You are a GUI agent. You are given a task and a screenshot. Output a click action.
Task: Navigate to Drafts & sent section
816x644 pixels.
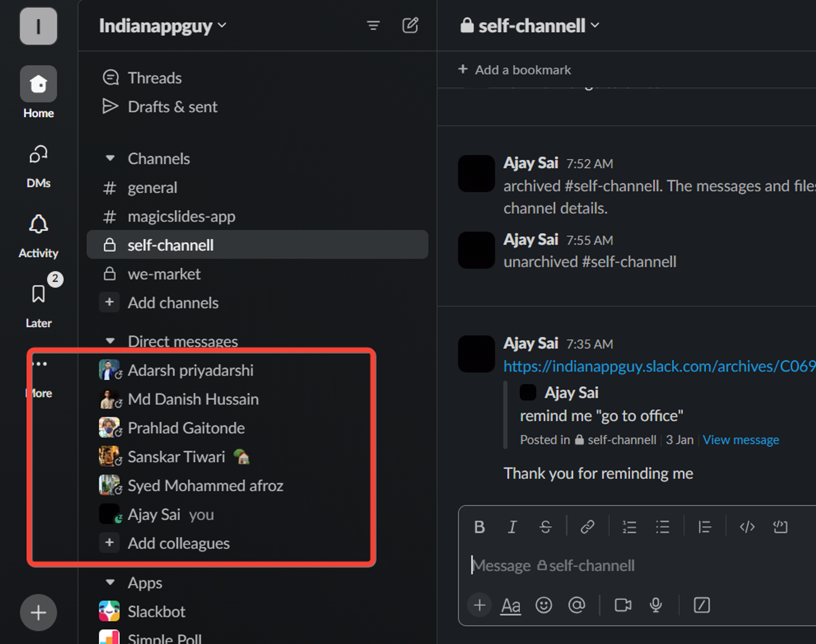[x=171, y=106]
